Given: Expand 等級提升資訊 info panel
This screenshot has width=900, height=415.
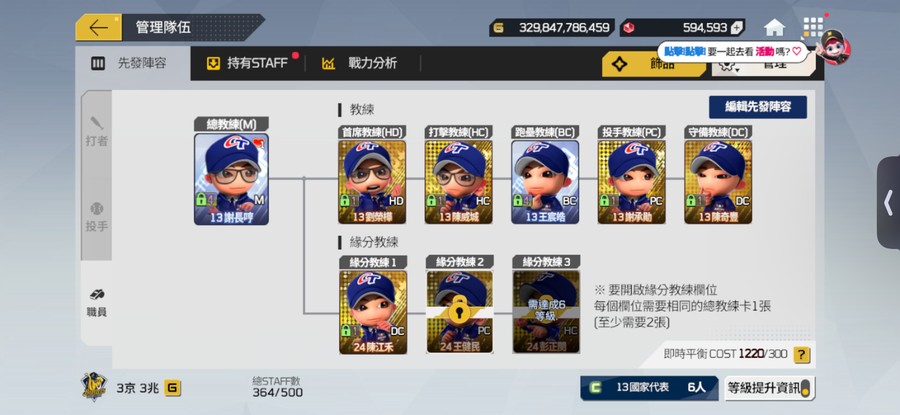Looking at the screenshot, I should (x=769, y=388).
